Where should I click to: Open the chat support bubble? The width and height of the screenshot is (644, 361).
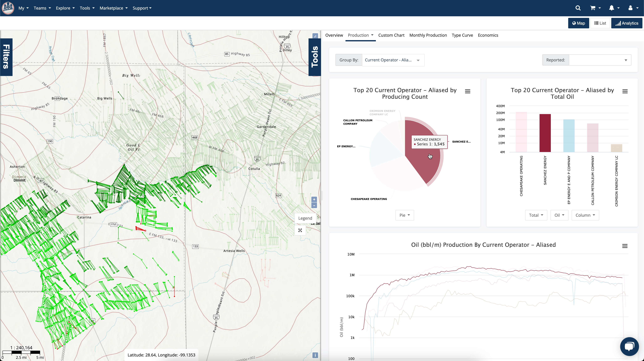[629, 346]
